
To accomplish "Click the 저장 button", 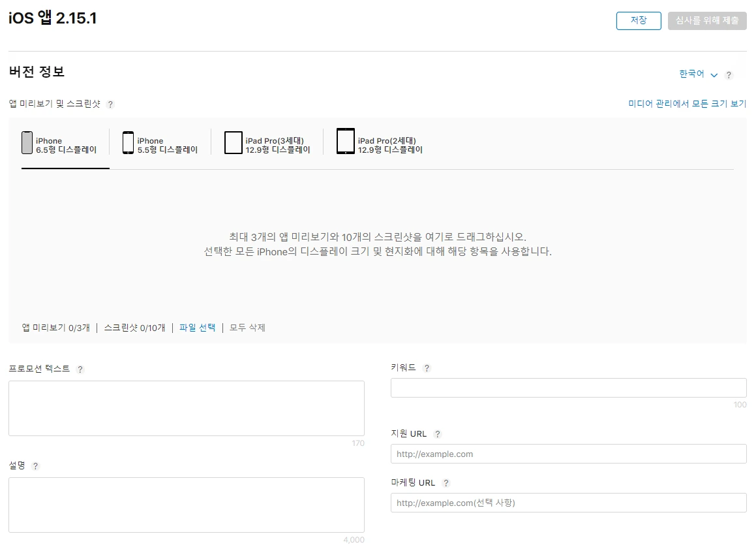I will pyautogui.click(x=639, y=21).
